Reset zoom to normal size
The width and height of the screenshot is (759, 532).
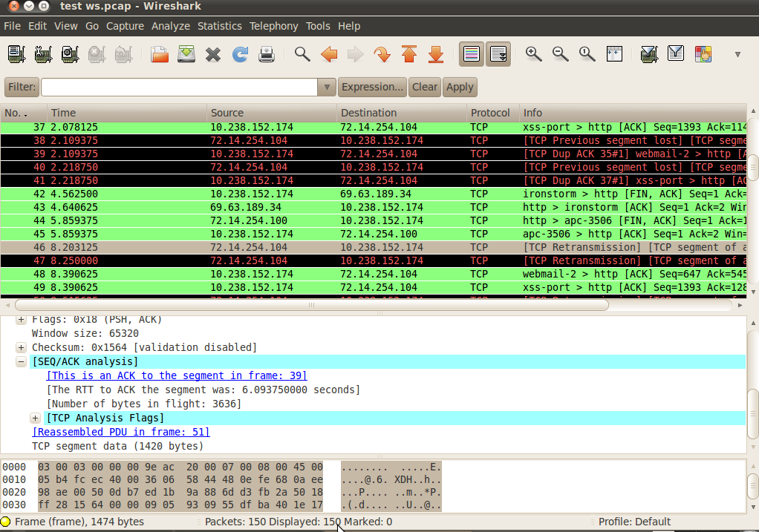point(587,54)
